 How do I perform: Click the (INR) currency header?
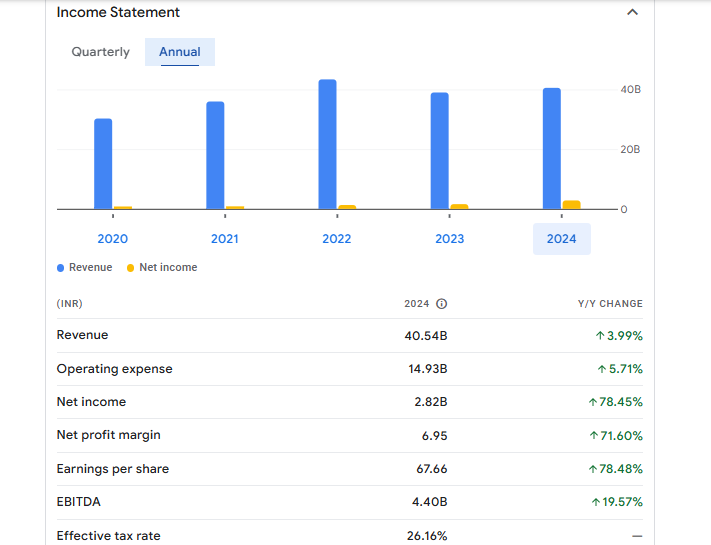tap(69, 304)
